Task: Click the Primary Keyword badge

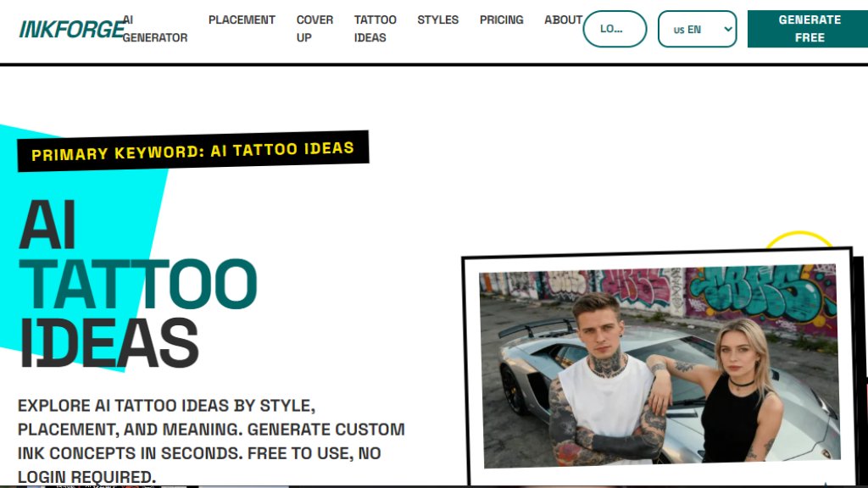Action: click(x=193, y=151)
